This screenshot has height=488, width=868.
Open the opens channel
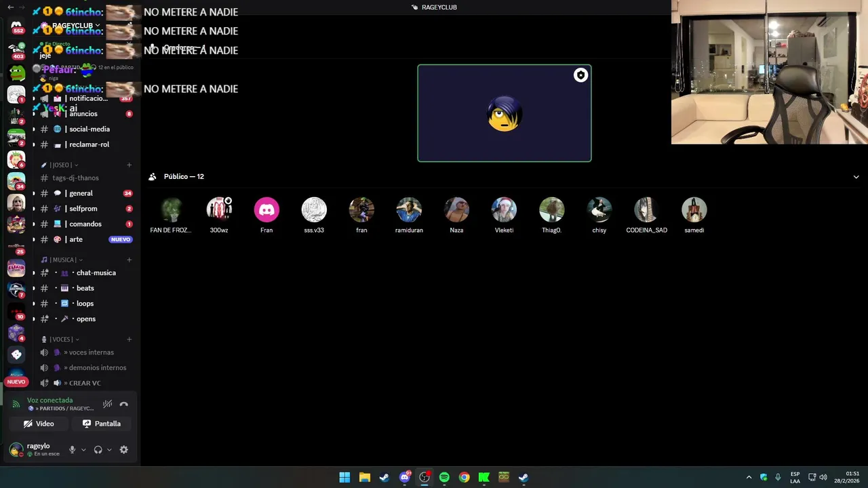click(86, 319)
